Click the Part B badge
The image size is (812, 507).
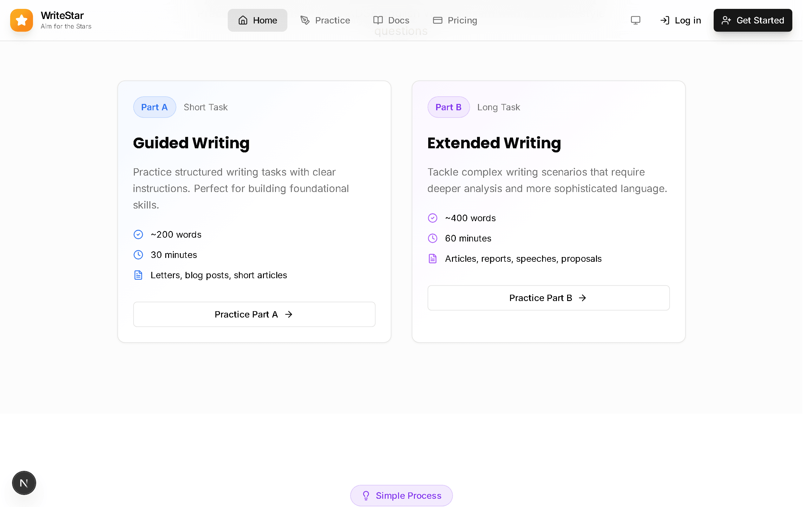448,107
